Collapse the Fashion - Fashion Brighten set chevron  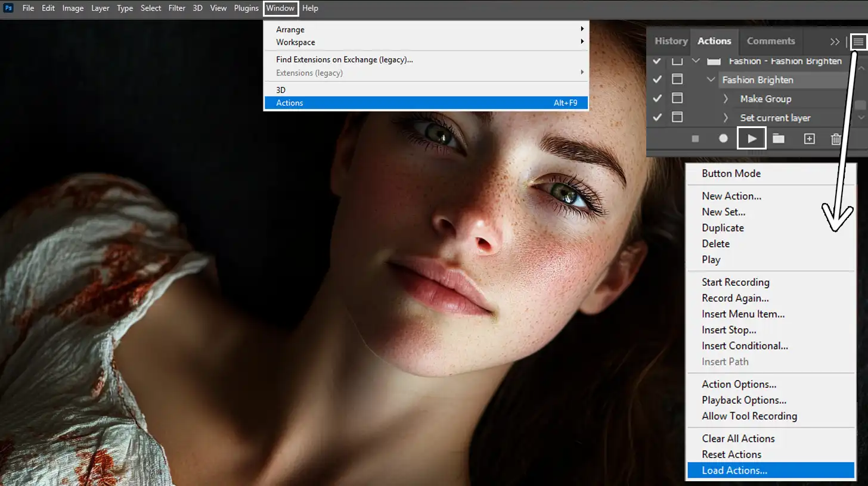point(696,61)
